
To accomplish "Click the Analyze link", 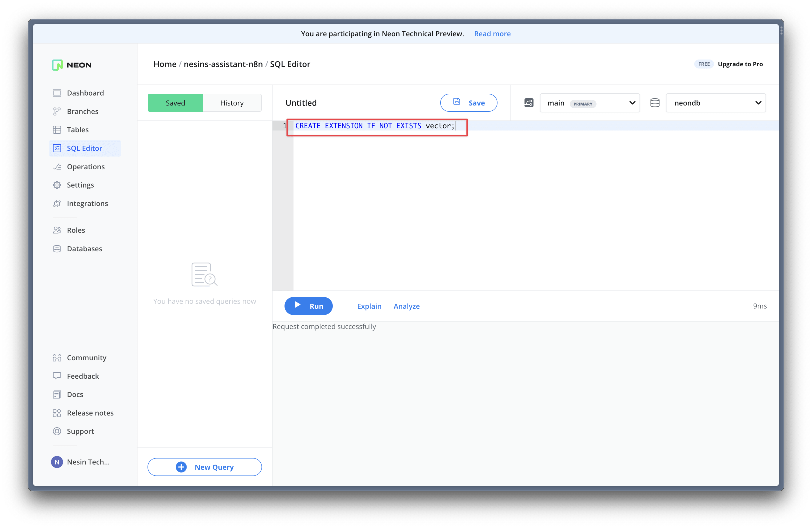I will click(x=407, y=306).
